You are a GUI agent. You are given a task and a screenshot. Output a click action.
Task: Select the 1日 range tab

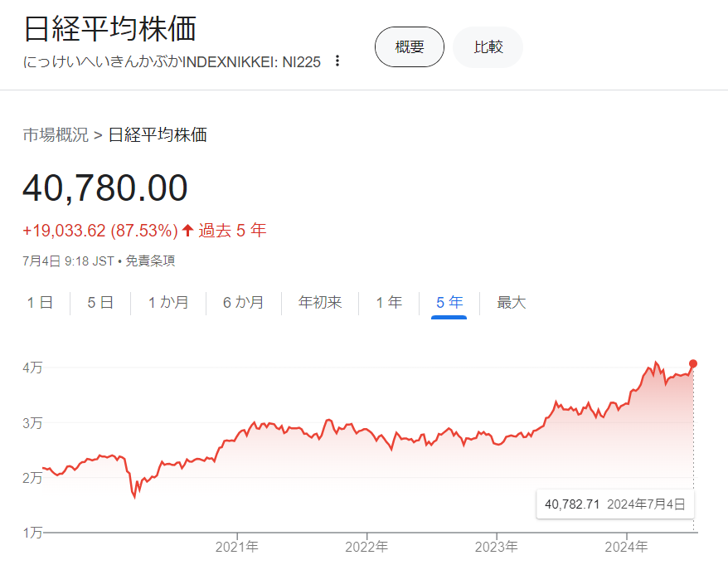tap(40, 303)
